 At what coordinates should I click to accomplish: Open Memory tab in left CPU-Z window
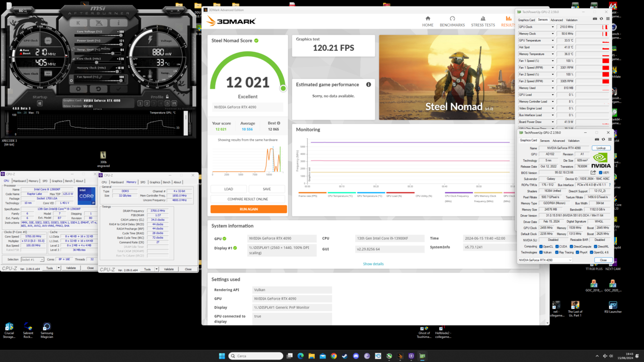pyautogui.click(x=33, y=181)
